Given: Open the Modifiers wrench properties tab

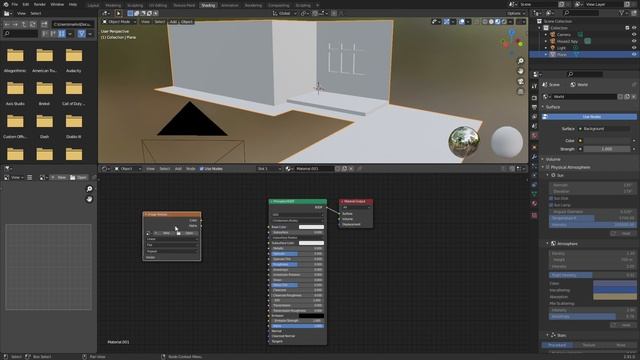Looking at the screenshot, I should 534,157.
